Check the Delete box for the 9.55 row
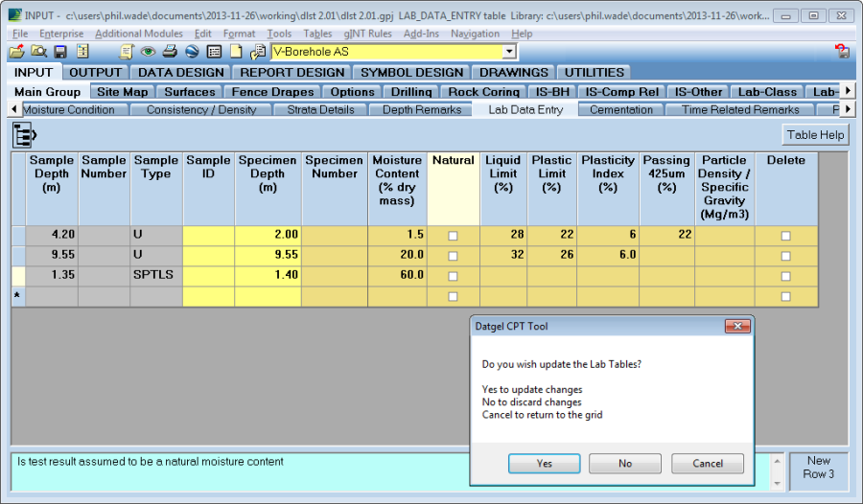Viewport: 863px width, 504px height. click(785, 256)
